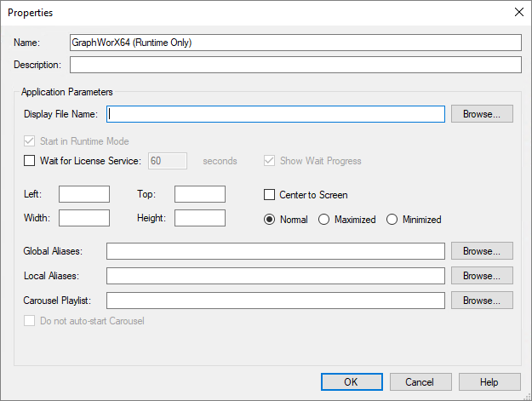Click the Top position field
The width and height of the screenshot is (532, 401).
tap(200, 194)
